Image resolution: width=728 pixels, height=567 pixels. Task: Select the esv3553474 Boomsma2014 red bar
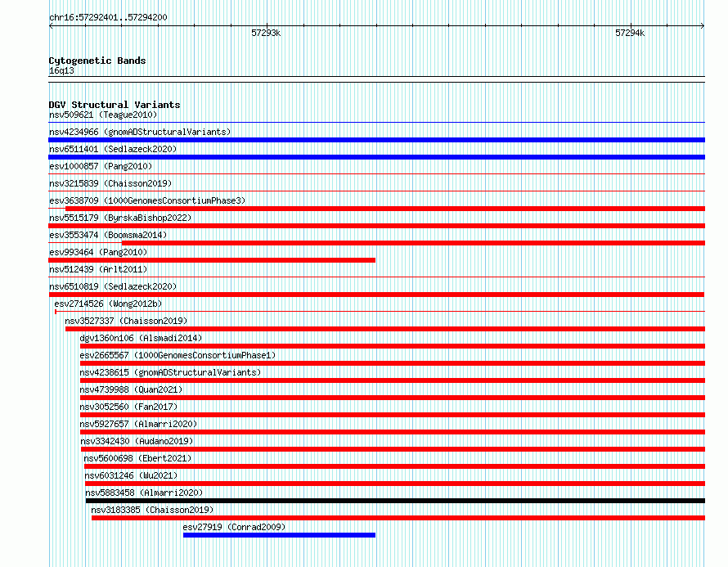click(x=413, y=243)
